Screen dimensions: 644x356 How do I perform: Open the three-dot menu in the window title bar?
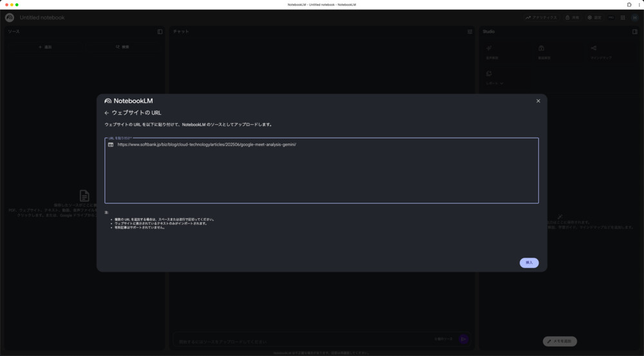pyautogui.click(x=639, y=5)
